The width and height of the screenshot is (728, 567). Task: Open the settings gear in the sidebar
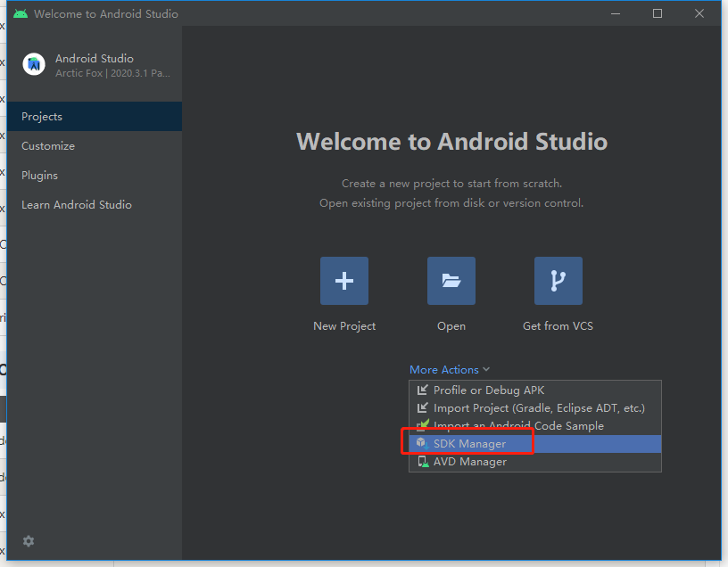point(29,541)
